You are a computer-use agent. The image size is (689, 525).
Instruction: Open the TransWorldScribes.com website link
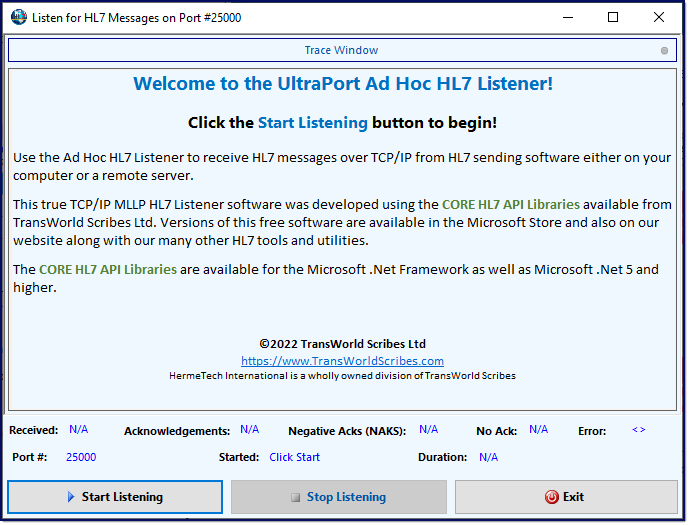(342, 361)
